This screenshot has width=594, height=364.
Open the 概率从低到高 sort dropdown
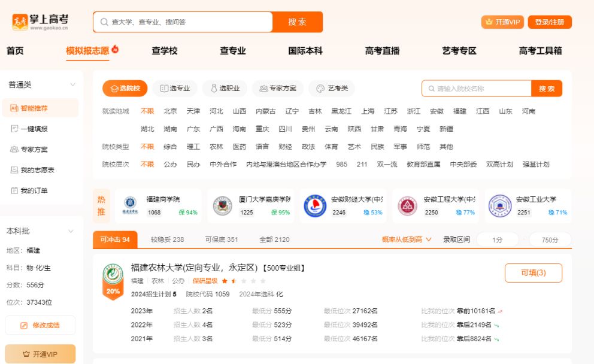coord(407,239)
